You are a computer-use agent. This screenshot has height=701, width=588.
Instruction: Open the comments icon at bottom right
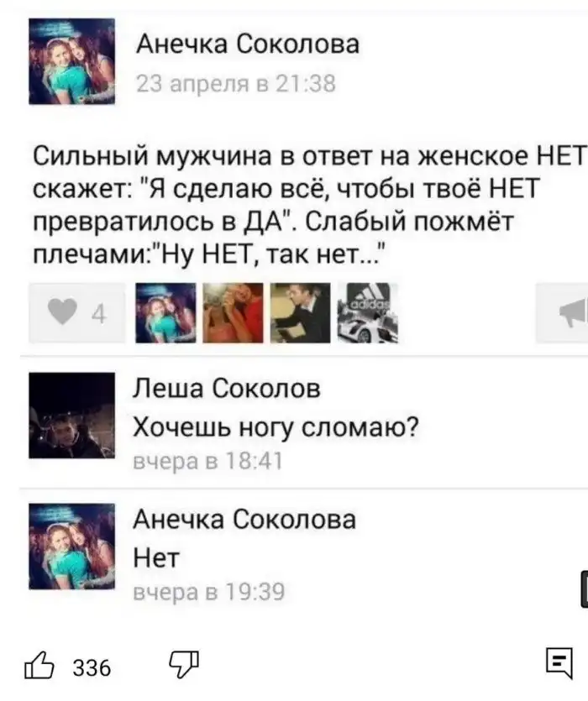click(x=559, y=663)
